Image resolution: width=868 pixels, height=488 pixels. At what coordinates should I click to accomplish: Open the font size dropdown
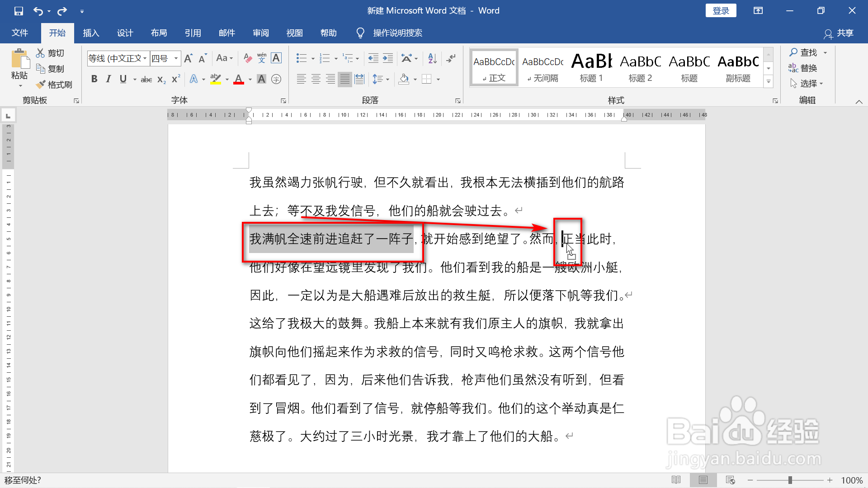coord(176,58)
